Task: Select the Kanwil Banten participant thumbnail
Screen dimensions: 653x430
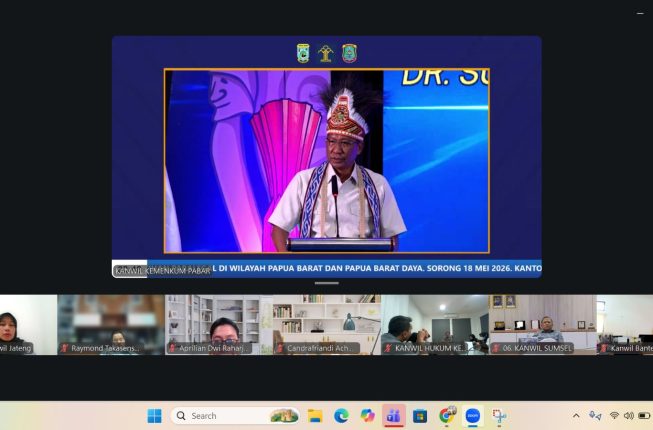Action: tap(625, 325)
